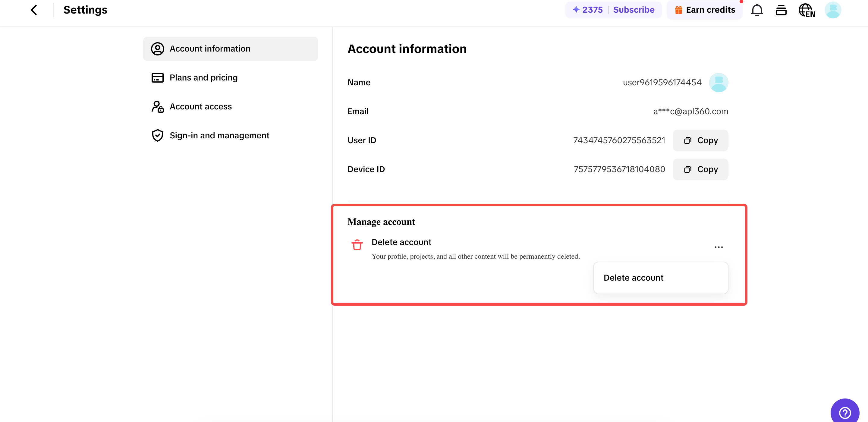Change language via the EN globe icon
Screen dimensions: 868x422
pyautogui.click(x=807, y=10)
